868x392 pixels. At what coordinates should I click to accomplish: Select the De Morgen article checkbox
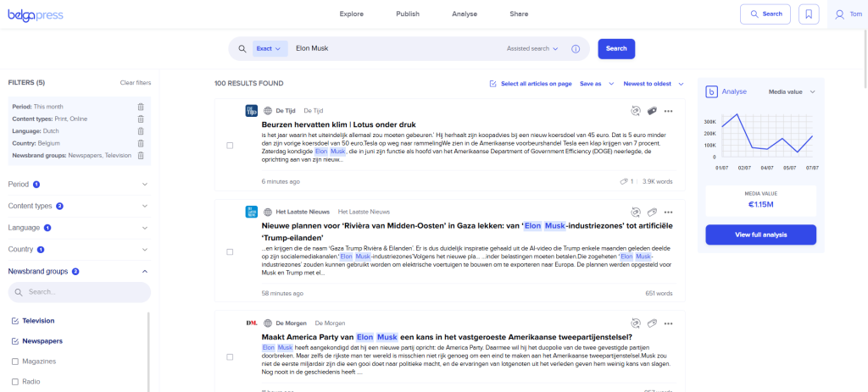pos(230,356)
